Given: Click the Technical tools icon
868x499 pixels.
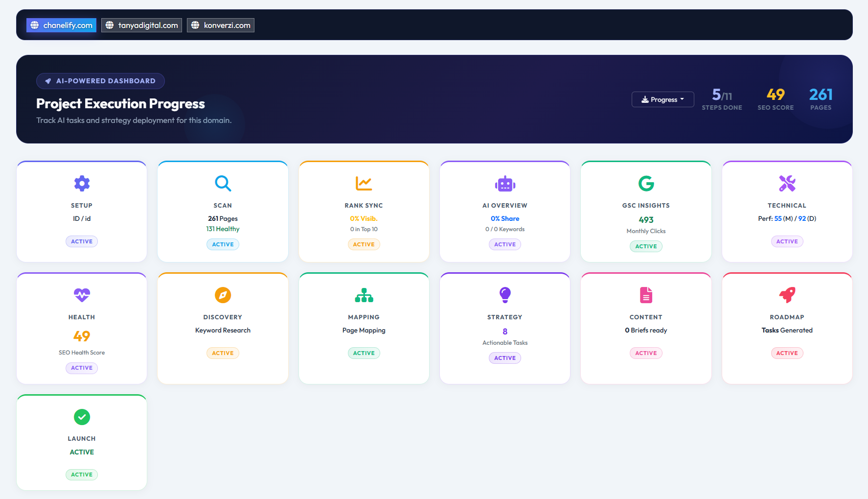Looking at the screenshot, I should pos(787,184).
